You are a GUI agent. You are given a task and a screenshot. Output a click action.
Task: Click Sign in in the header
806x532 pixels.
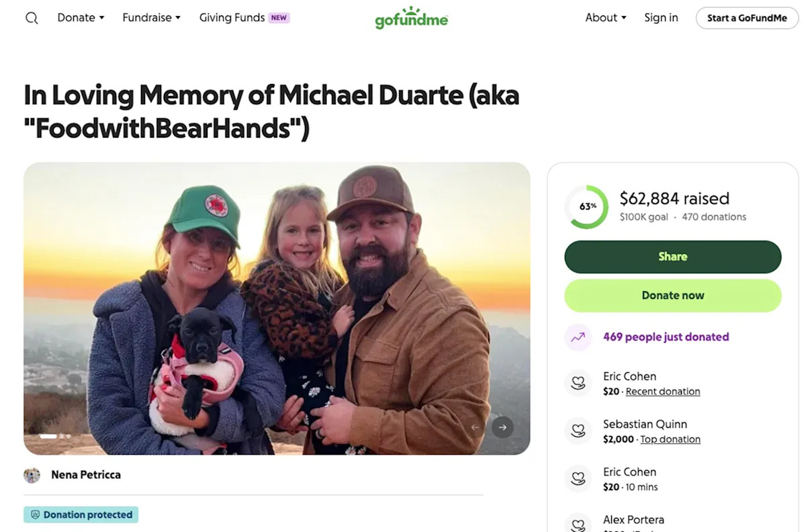(x=661, y=18)
